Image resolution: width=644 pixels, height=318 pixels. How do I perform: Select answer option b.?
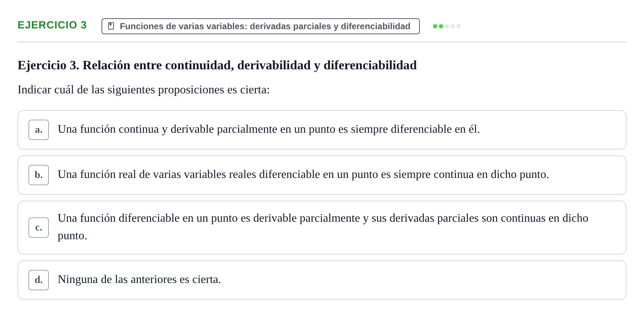[322, 175]
